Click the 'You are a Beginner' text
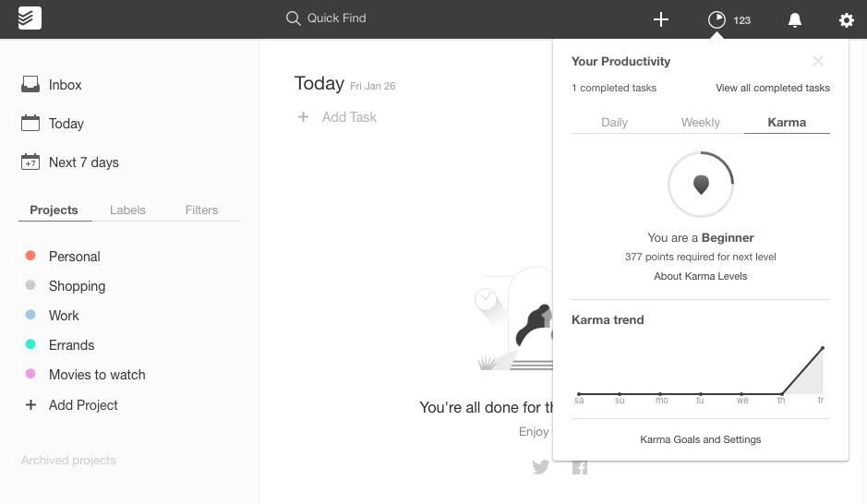Image resolution: width=867 pixels, height=504 pixels. 701,237
